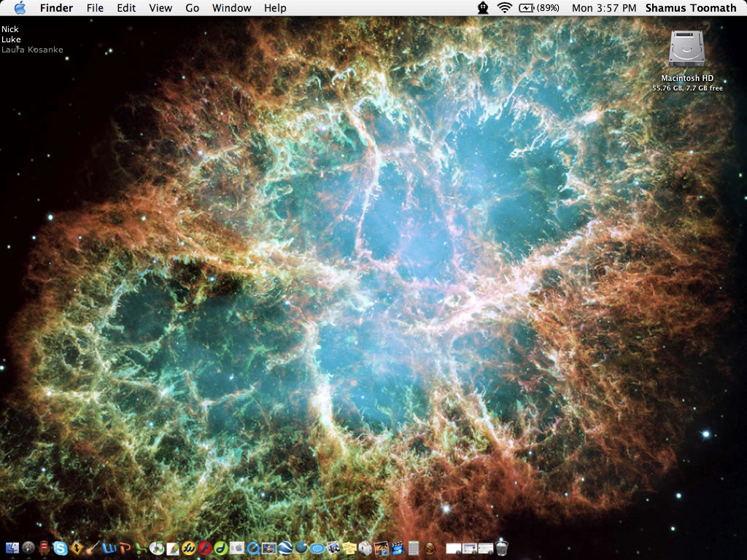This screenshot has width=747, height=560.
Task: Click the blue oval chat Dock icon
Action: (317, 549)
